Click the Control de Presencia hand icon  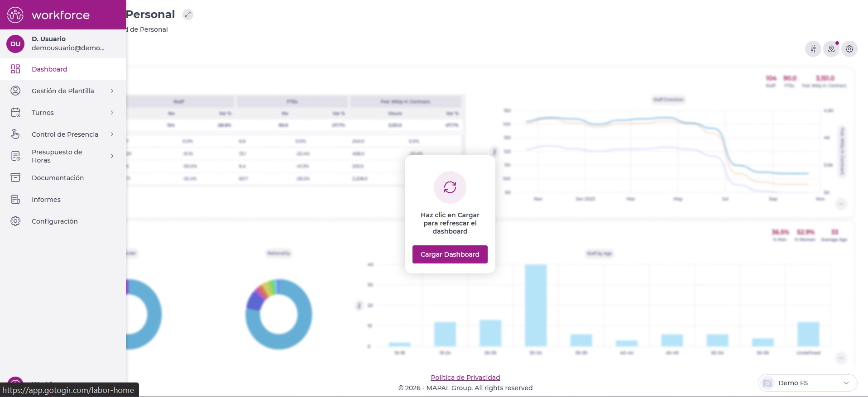15,134
